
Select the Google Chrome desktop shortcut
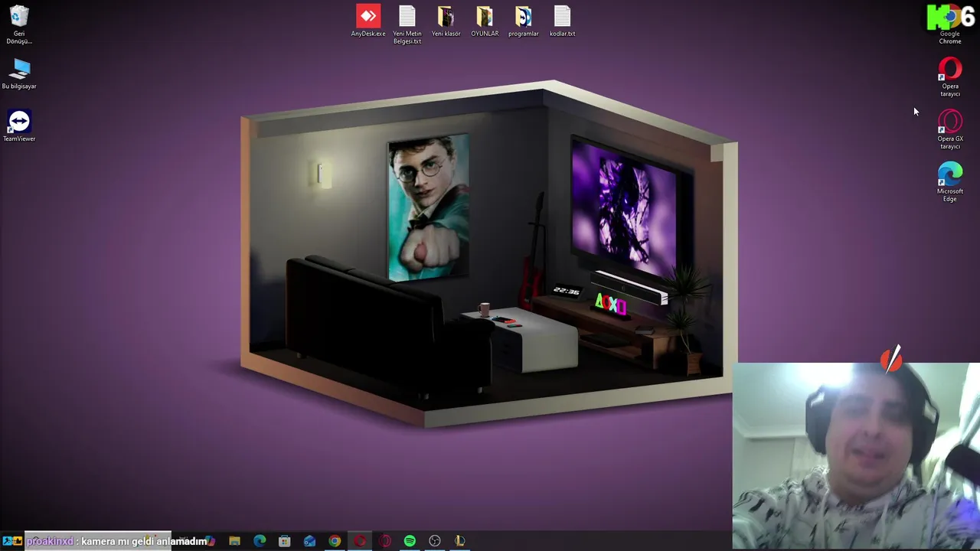950,24
